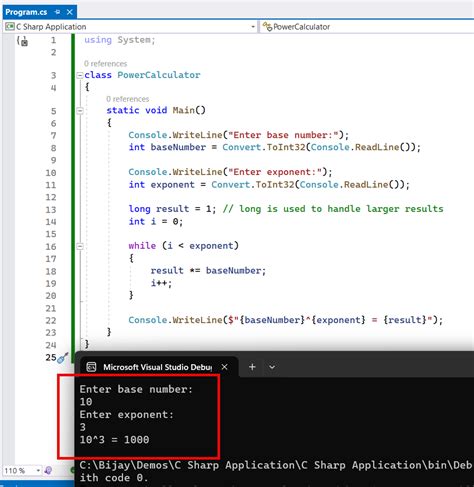
Task: Click the 0 references link above class
Action: (x=105, y=64)
